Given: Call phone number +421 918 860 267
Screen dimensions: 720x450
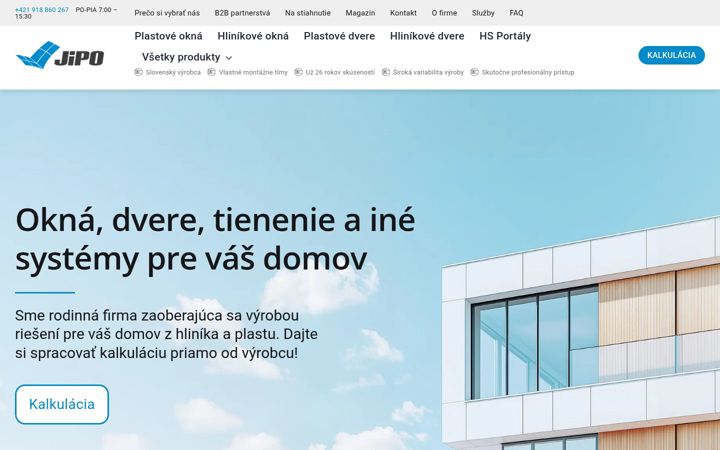Looking at the screenshot, I should point(42,10).
